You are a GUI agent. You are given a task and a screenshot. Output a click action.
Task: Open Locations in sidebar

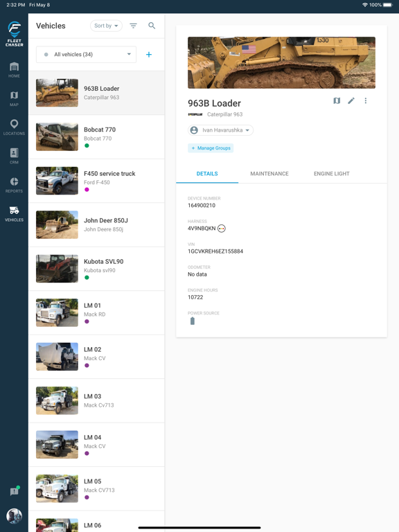[15, 127]
